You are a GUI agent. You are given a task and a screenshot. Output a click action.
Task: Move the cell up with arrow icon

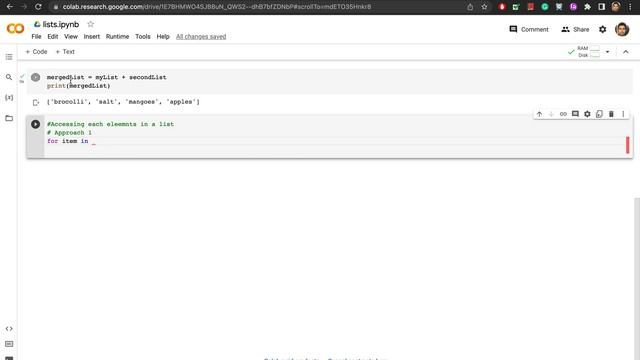click(540, 114)
